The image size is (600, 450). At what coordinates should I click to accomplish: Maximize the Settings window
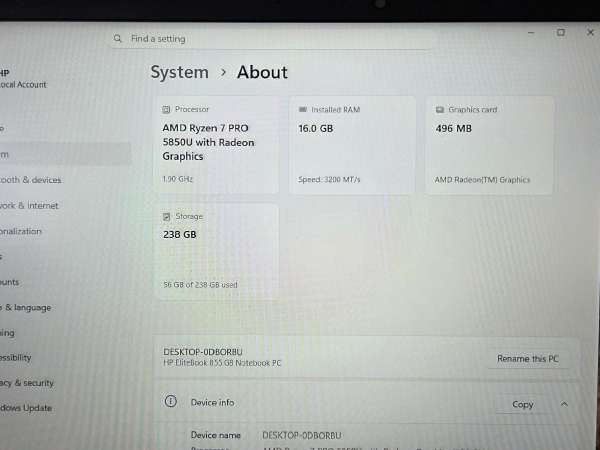pyautogui.click(x=561, y=33)
